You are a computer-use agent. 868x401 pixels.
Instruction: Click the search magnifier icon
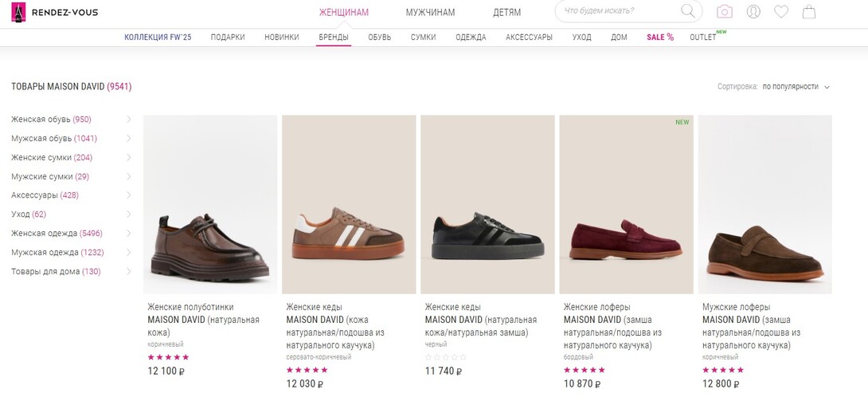click(688, 11)
